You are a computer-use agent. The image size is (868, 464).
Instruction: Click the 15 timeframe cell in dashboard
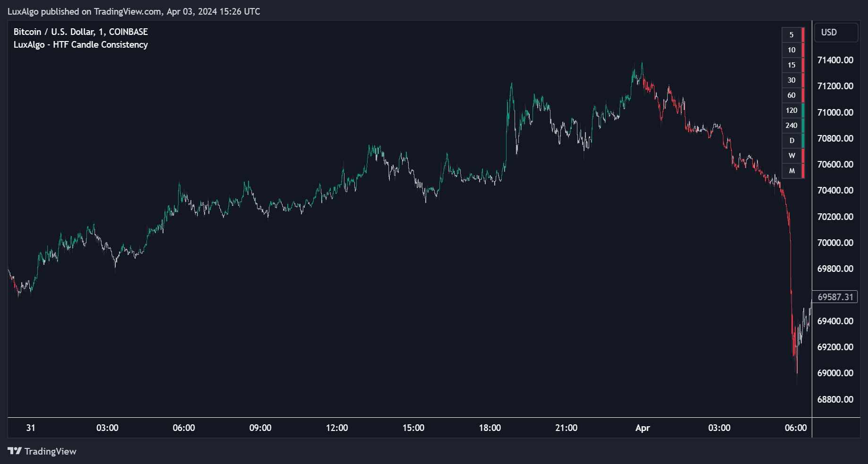click(791, 65)
